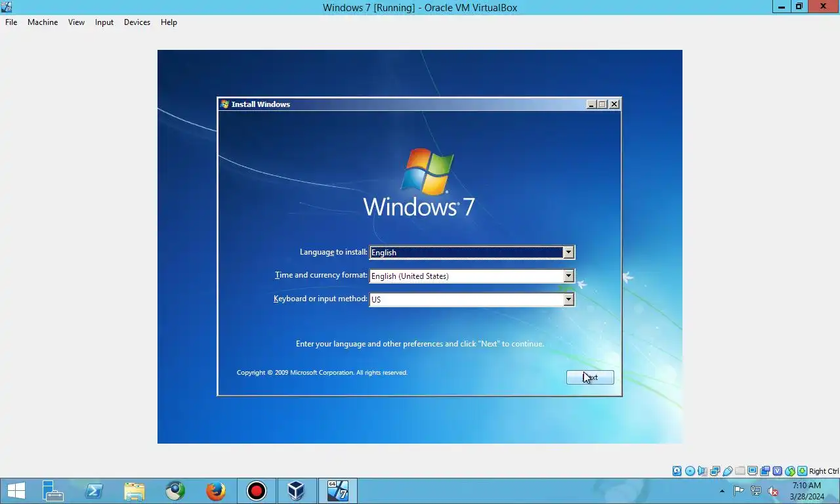Click the red record app taskbar icon
The width and height of the screenshot is (840, 504).
pyautogui.click(x=256, y=491)
